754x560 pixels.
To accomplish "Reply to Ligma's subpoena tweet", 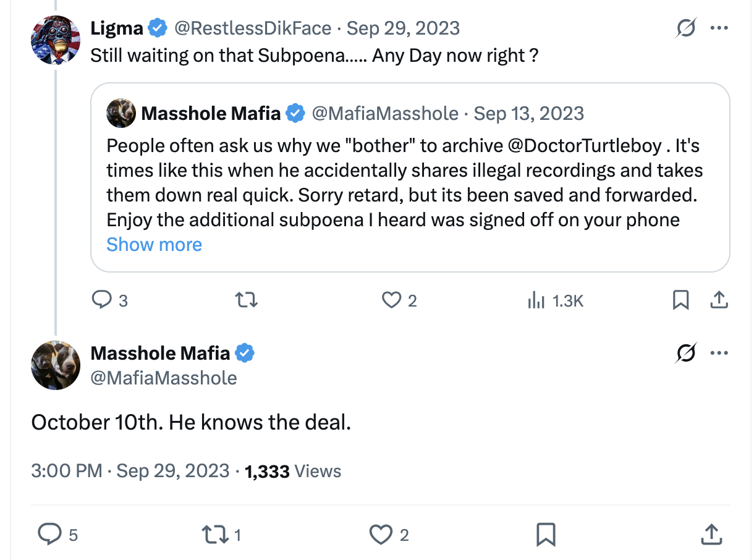I will tap(101, 300).
